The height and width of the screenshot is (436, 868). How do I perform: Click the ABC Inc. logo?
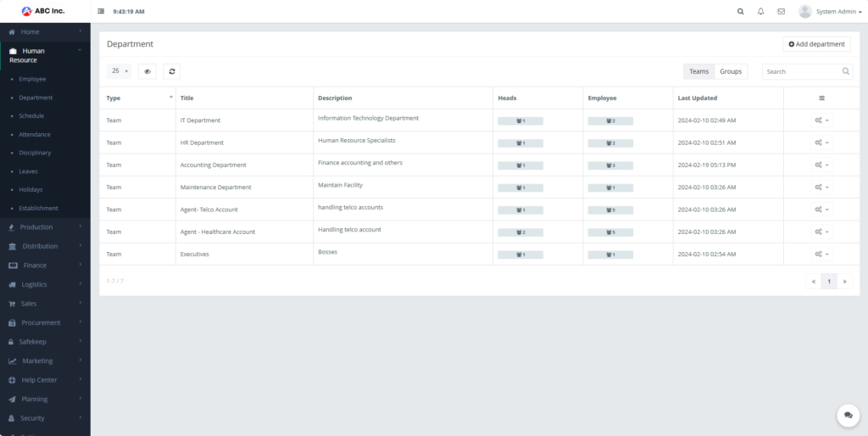[x=43, y=10]
